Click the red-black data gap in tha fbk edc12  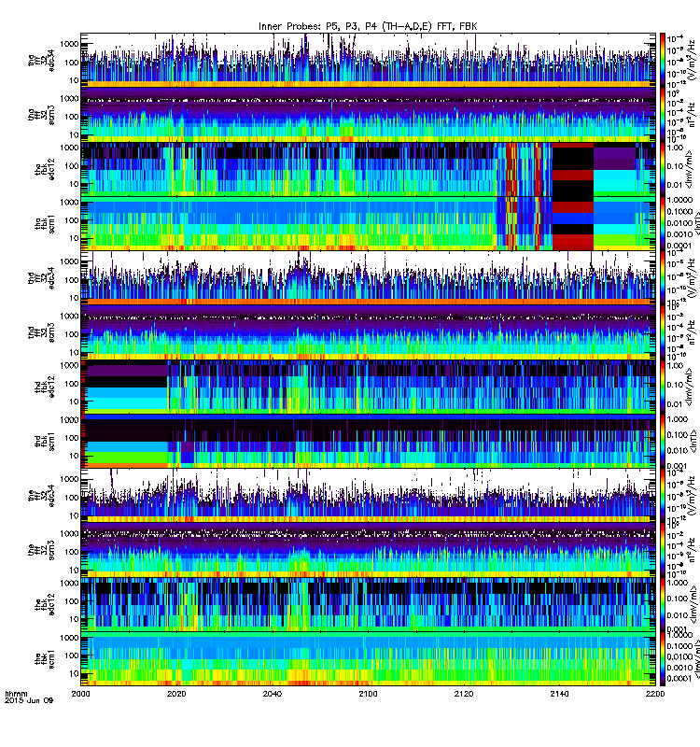coord(573,170)
